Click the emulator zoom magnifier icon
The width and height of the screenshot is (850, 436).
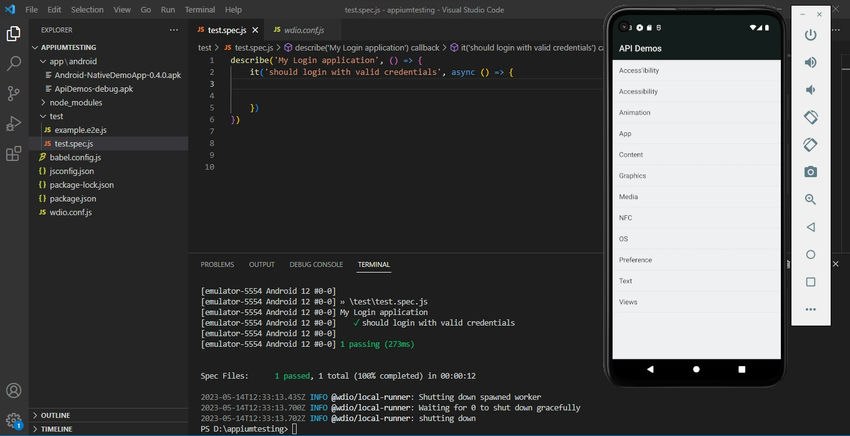pyautogui.click(x=810, y=199)
